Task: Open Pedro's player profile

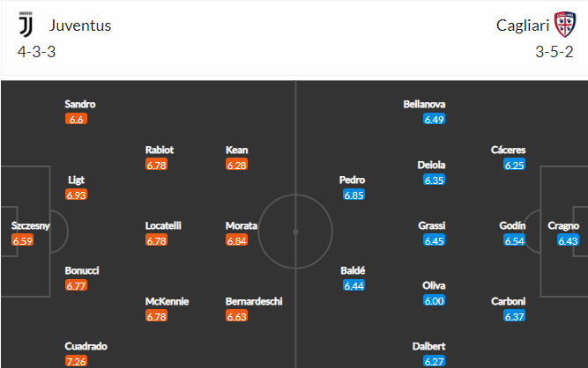Action: [352, 180]
